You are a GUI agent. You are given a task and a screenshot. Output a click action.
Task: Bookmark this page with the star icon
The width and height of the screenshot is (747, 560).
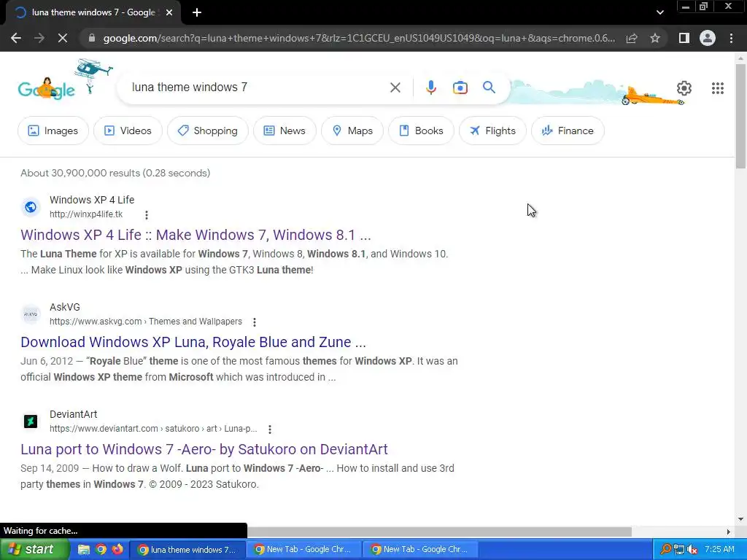tap(655, 38)
